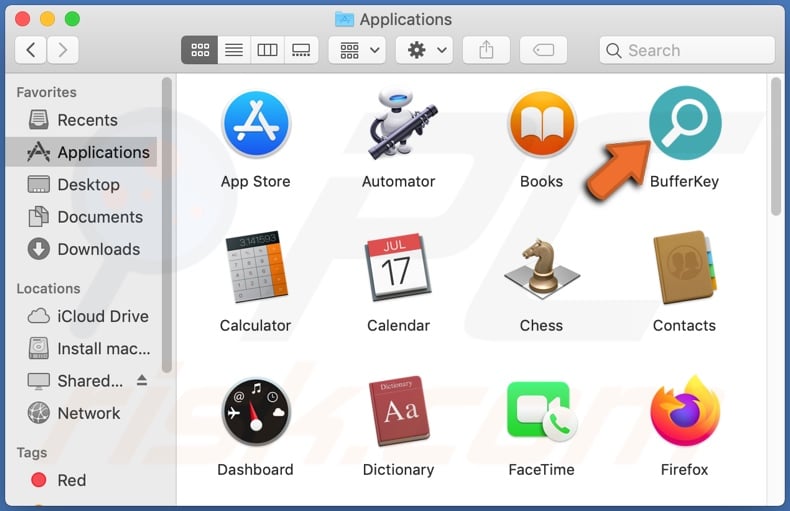Click the Locations section header
Image resolution: width=790 pixels, height=511 pixels.
click(x=48, y=289)
